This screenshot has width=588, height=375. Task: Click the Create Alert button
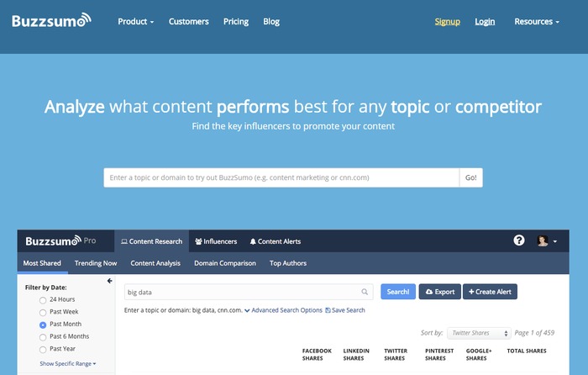point(490,292)
